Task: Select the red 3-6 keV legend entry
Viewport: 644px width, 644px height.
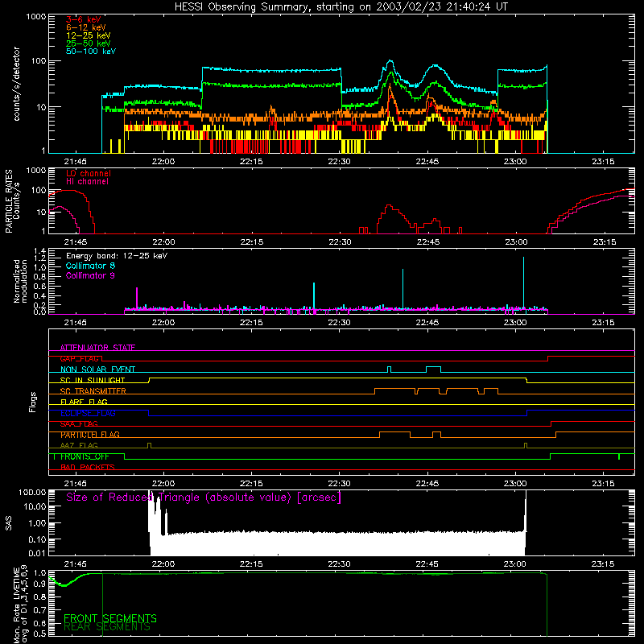Action: pyautogui.click(x=84, y=19)
